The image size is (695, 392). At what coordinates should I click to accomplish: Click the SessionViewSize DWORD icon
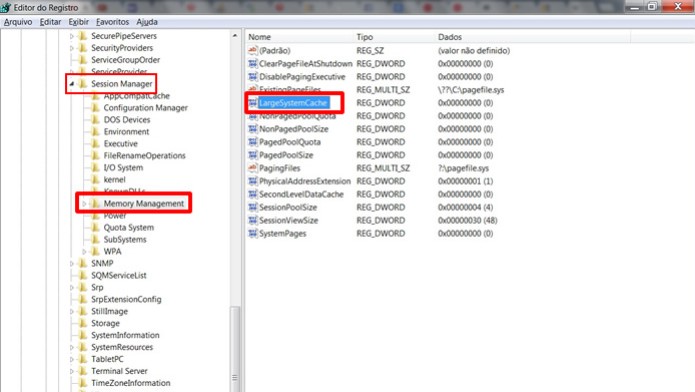(x=253, y=220)
